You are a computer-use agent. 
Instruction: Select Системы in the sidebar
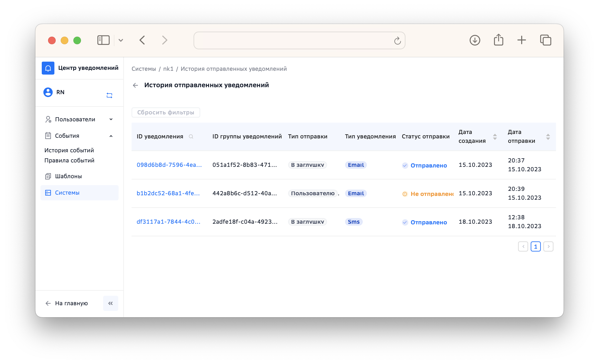79,193
